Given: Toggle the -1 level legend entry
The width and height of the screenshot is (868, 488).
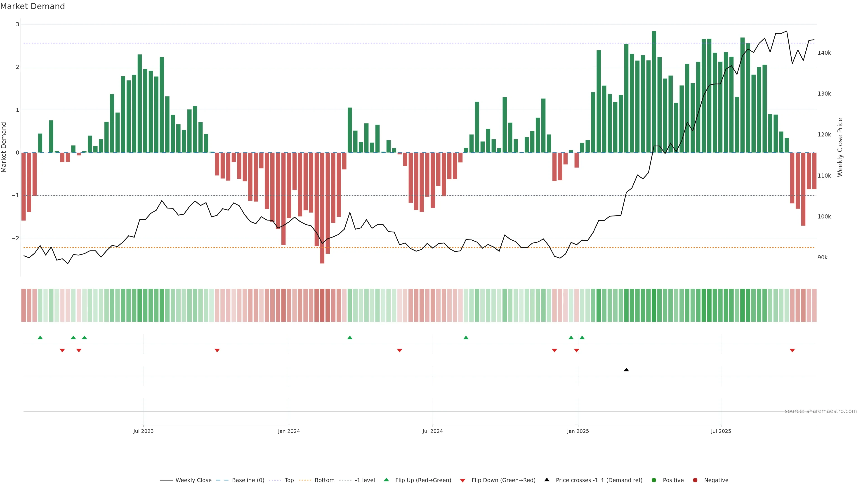Looking at the screenshot, I should (365, 480).
